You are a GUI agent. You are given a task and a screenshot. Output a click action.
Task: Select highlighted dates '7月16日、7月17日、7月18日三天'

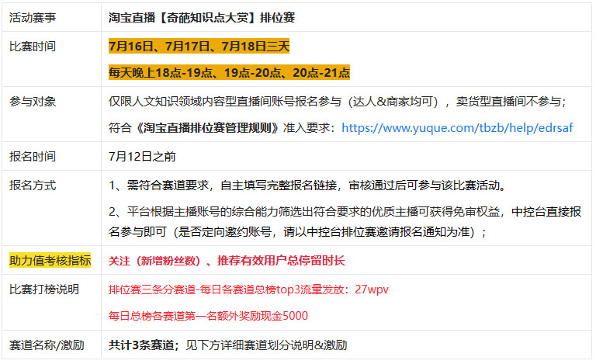click(x=199, y=47)
